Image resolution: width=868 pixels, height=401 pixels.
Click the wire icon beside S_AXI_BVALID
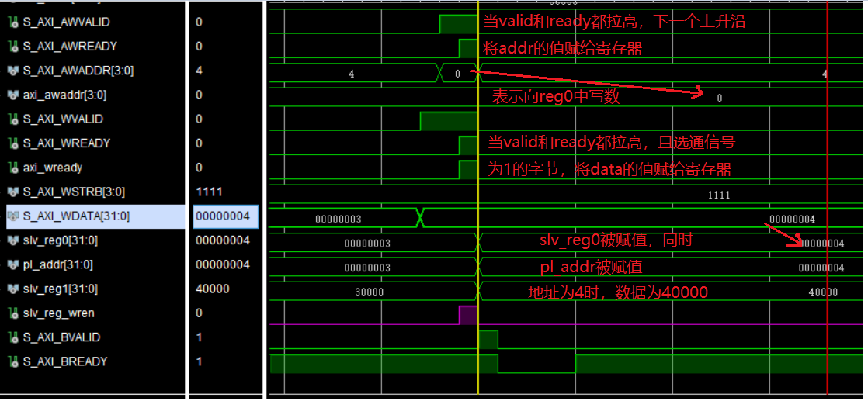[x=14, y=337]
